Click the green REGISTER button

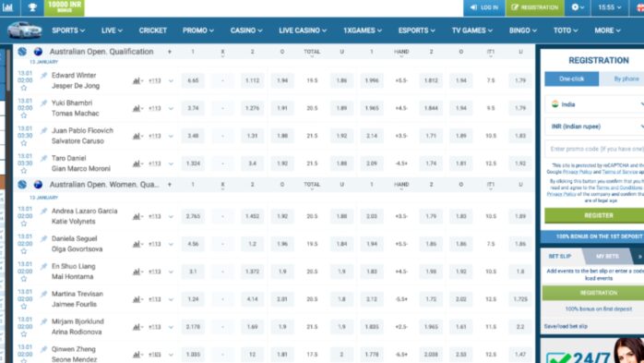pos(595,215)
